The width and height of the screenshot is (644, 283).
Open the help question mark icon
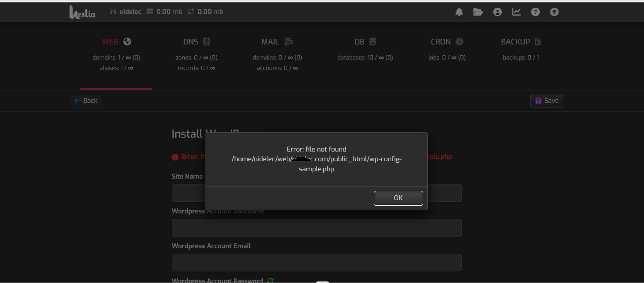[535, 12]
